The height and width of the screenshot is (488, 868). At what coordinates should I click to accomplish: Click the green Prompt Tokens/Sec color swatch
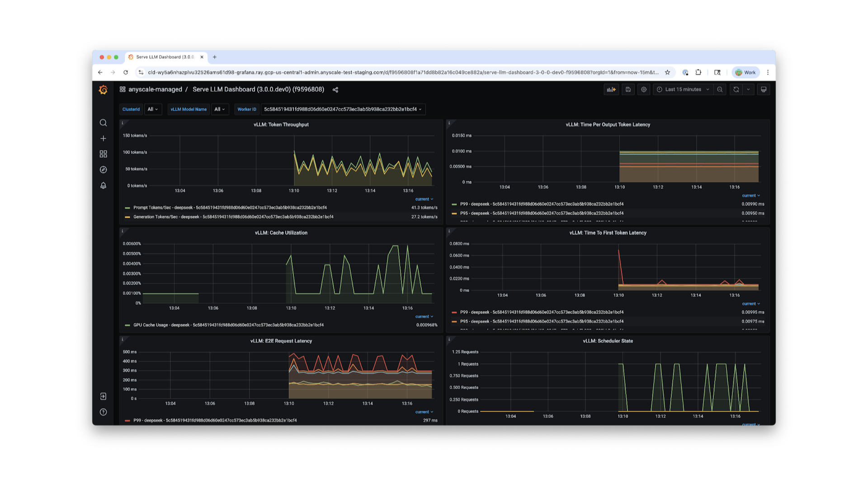pyautogui.click(x=127, y=208)
